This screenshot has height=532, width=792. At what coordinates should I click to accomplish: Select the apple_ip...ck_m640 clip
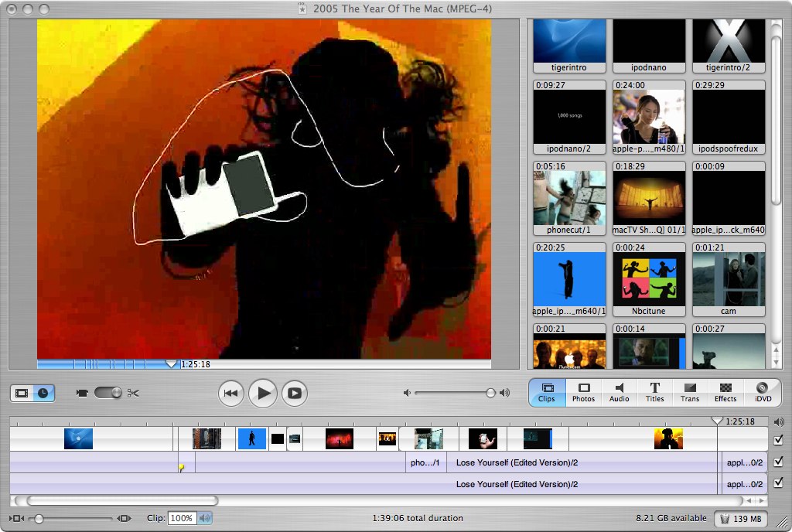pos(729,199)
